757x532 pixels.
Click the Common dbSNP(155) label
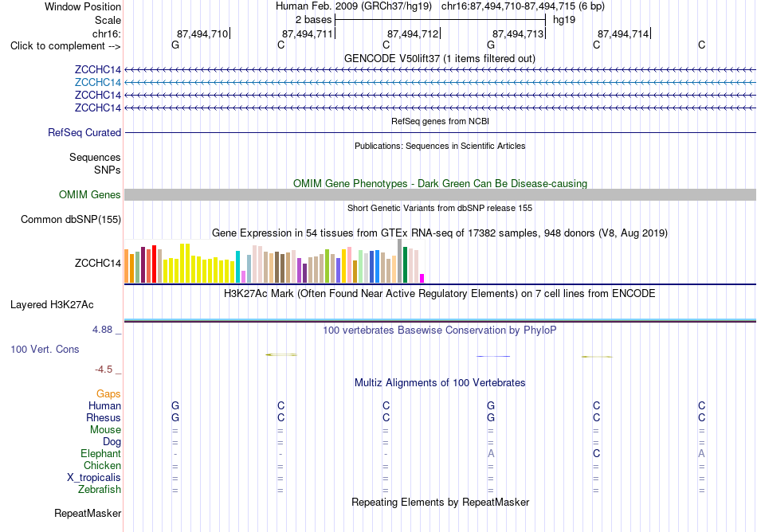[70, 220]
